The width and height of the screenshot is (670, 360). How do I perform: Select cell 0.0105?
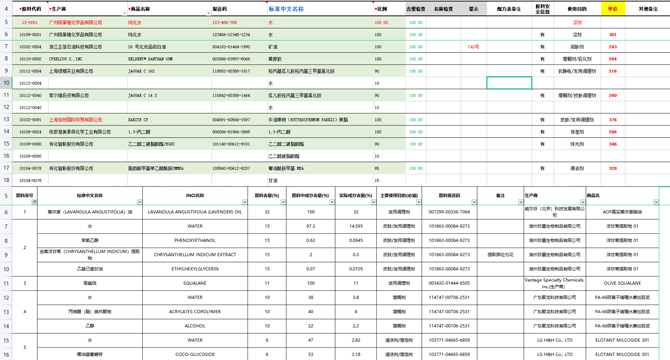[356, 269]
